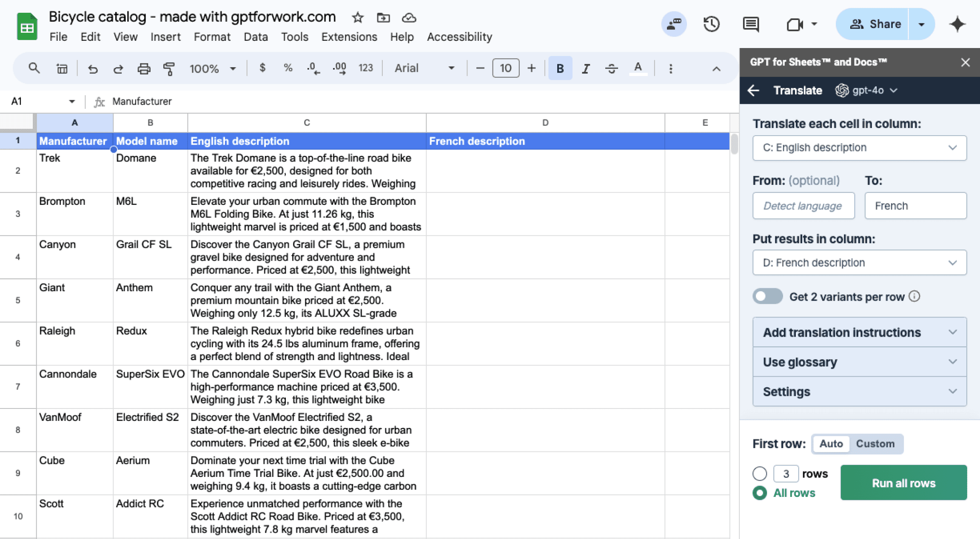This screenshot has height=539, width=980.
Task: Open the Insert menu
Action: (x=165, y=37)
